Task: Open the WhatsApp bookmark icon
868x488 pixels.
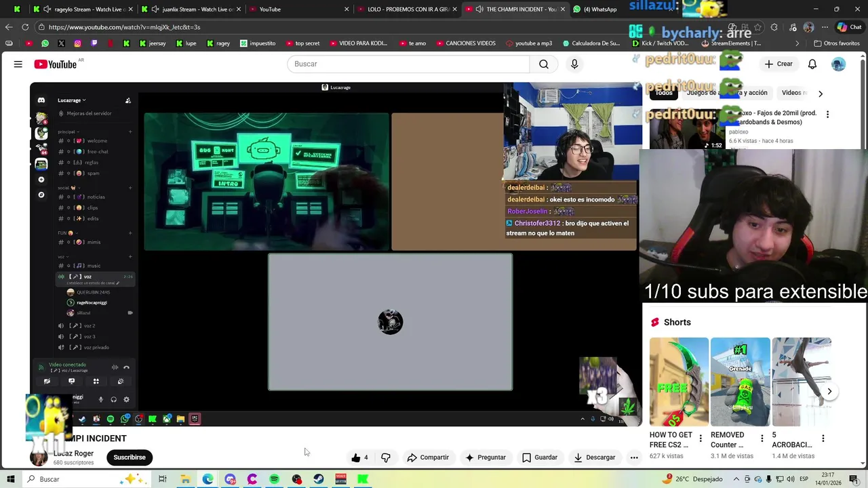Action: (x=45, y=43)
